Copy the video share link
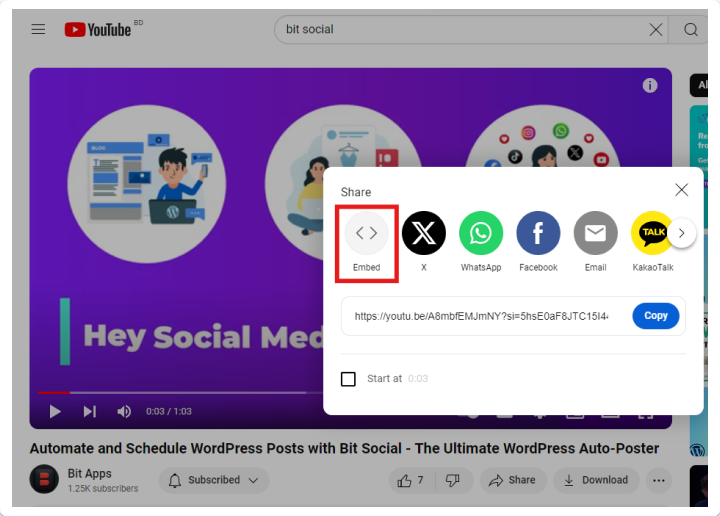The width and height of the screenshot is (720, 516). (x=655, y=316)
